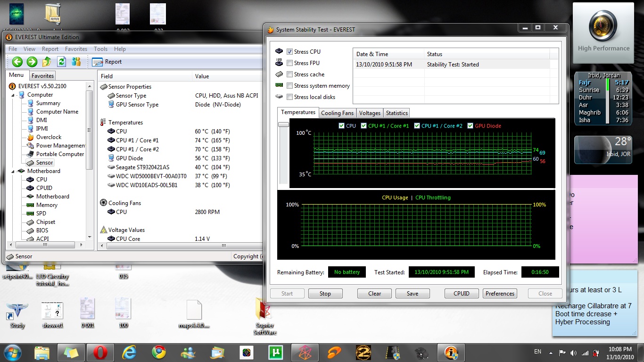Switch to the Voltages tab
This screenshot has height=362, width=644.
(370, 113)
